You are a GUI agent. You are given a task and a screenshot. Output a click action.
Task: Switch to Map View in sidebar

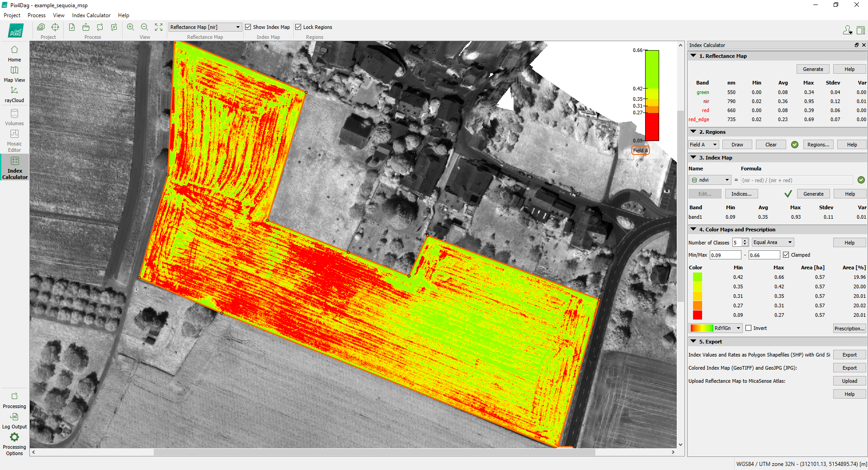14,74
